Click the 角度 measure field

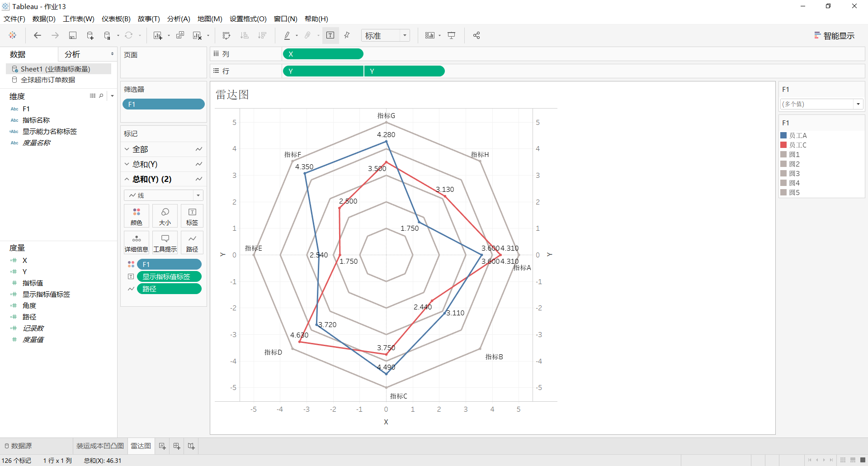point(29,305)
